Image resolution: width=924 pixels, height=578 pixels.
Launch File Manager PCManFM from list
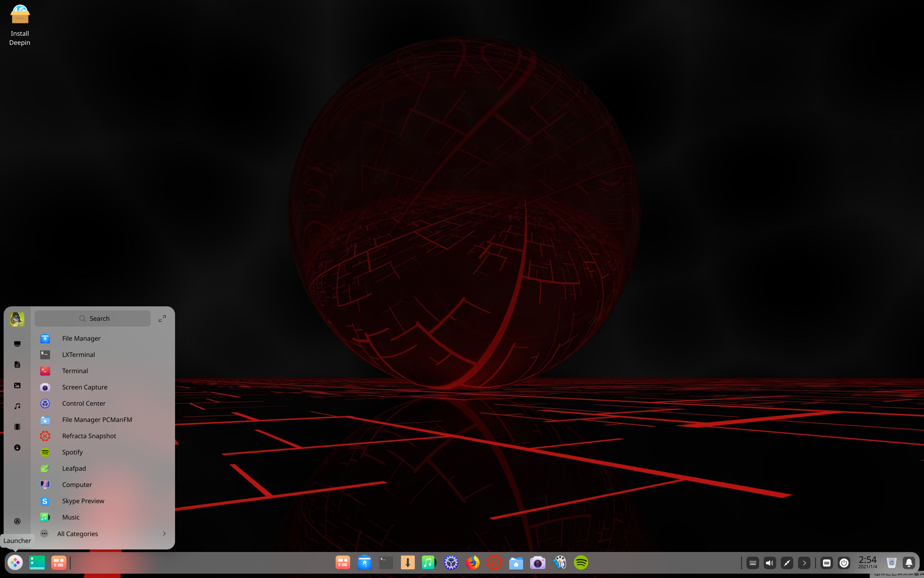[x=103, y=420]
